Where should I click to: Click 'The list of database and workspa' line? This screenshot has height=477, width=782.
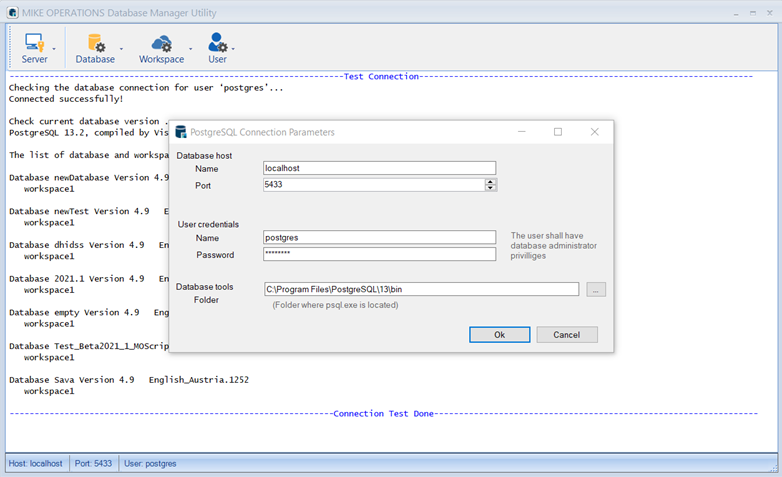pos(89,155)
